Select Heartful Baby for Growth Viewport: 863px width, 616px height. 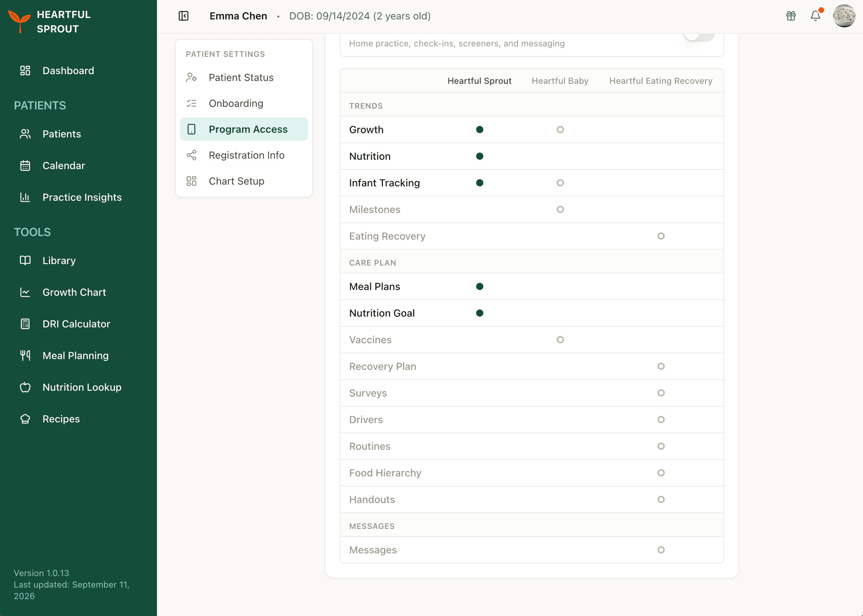click(x=560, y=130)
